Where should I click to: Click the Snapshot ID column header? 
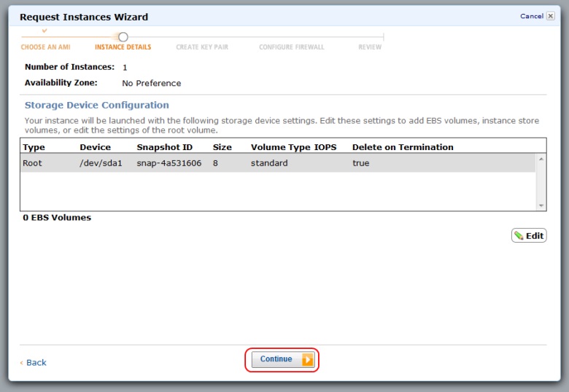165,147
